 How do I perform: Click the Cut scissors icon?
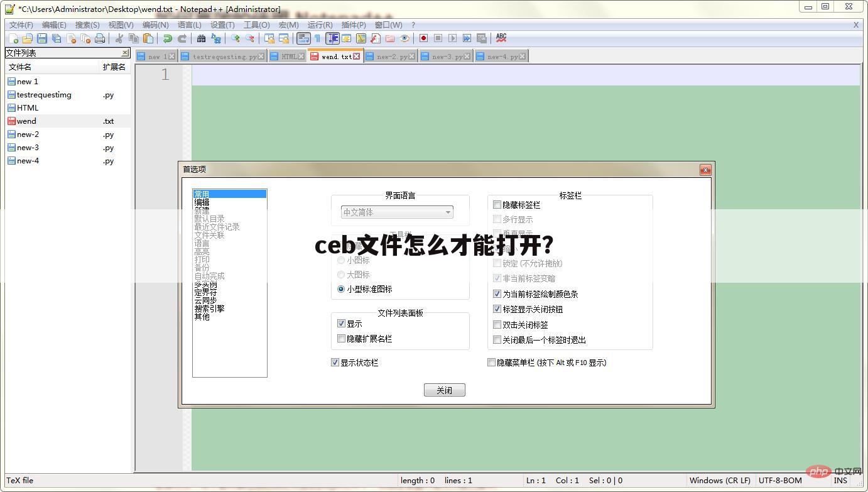point(119,38)
